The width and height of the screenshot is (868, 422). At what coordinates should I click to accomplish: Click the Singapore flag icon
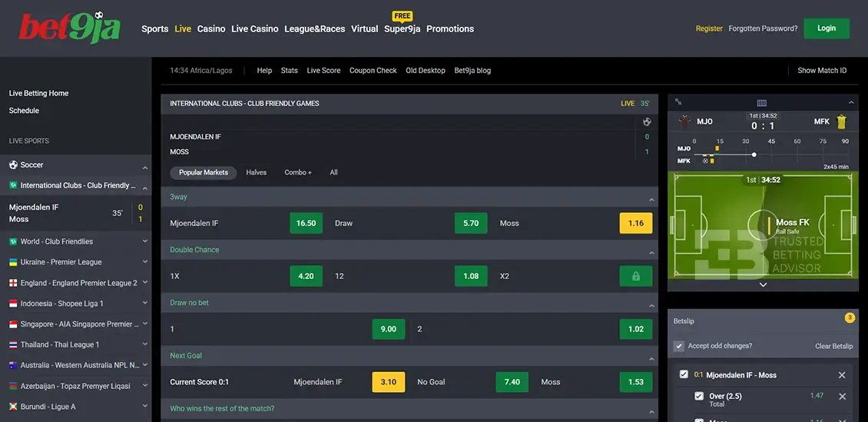13,324
